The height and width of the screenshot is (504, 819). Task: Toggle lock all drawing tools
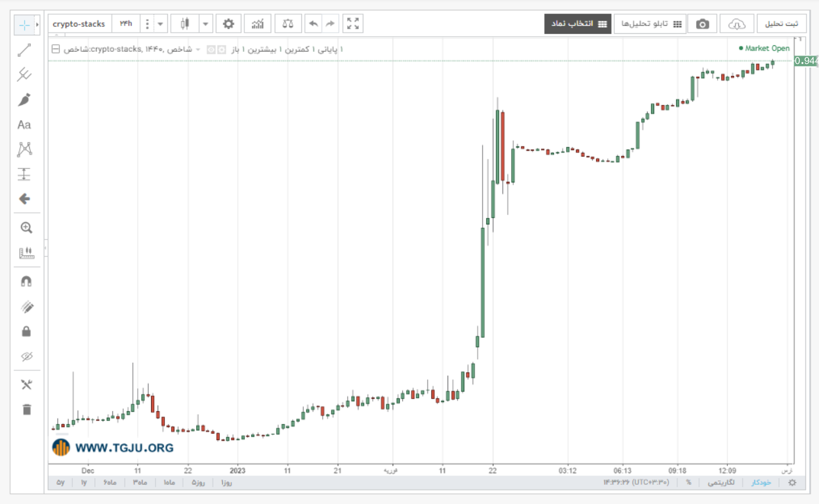tap(26, 332)
